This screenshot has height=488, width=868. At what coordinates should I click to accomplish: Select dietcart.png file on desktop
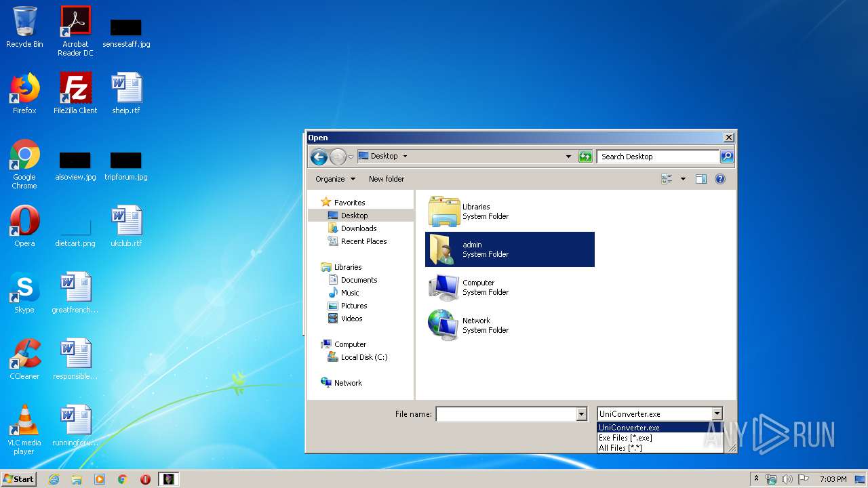75,233
